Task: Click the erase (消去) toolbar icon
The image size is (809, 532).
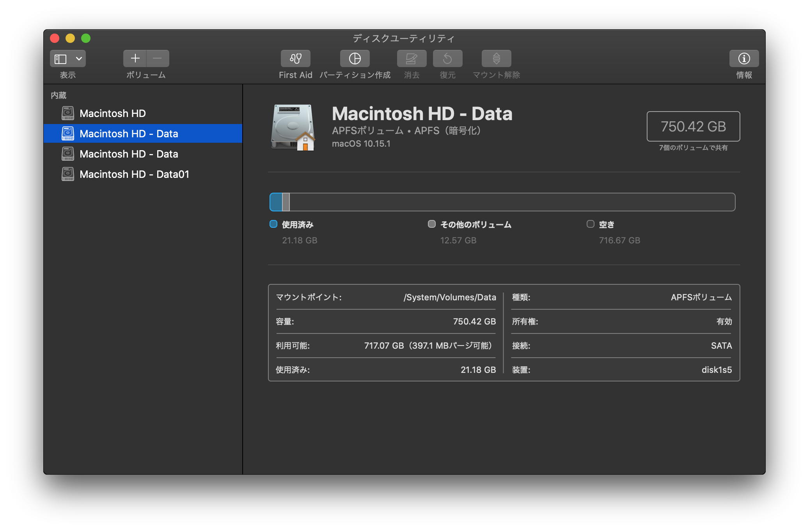Action: [412, 59]
